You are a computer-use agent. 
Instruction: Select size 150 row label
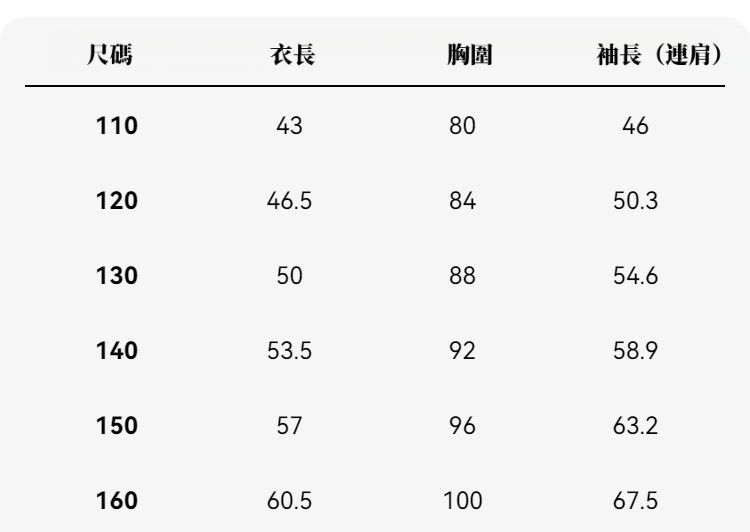(116, 426)
